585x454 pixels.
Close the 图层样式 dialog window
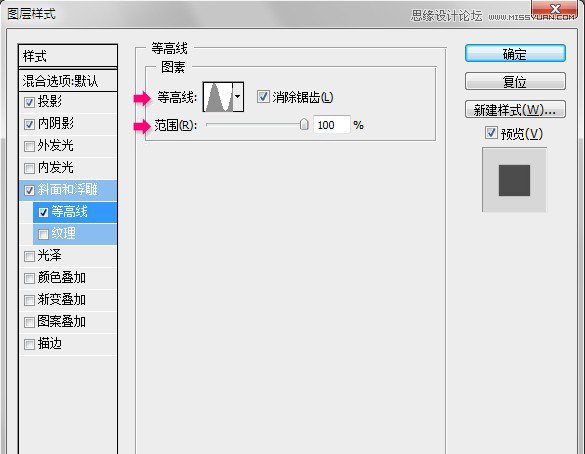coord(555,9)
